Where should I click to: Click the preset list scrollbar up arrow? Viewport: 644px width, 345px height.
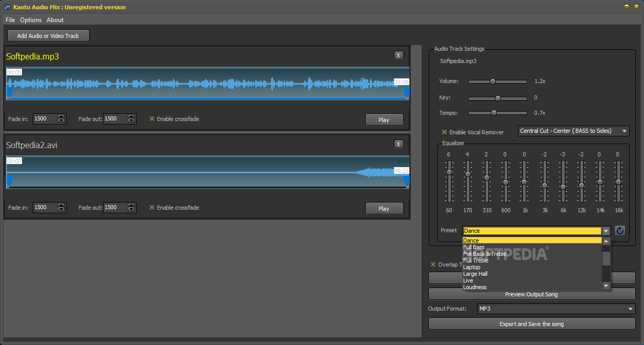[606, 241]
